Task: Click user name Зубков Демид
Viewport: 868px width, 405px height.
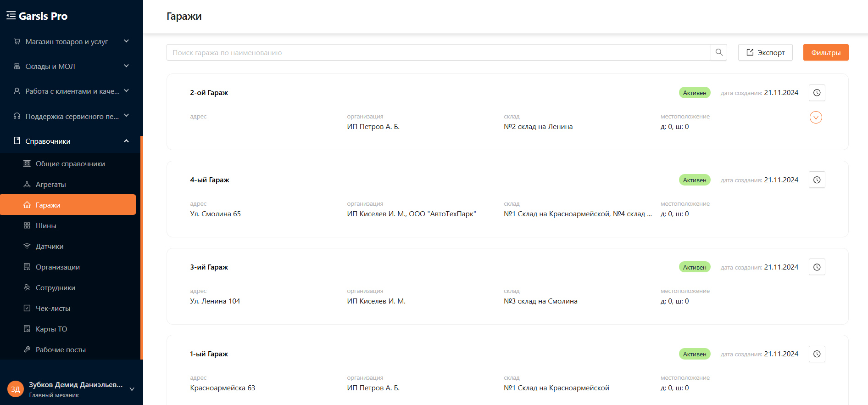Action: [76, 385]
